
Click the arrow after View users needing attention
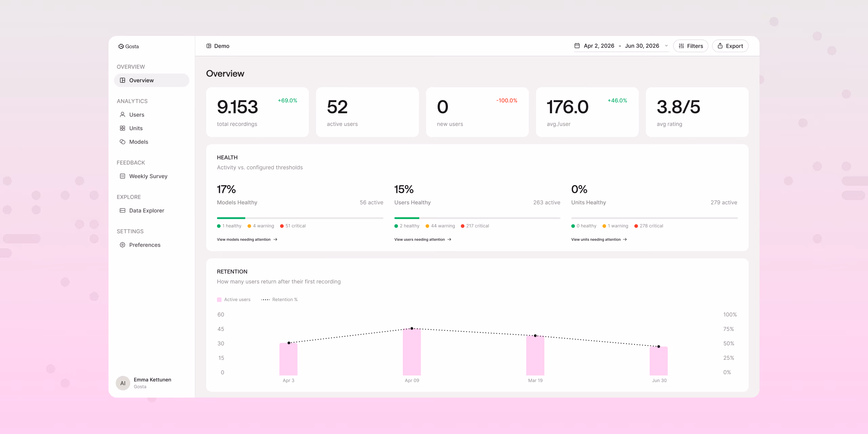tap(449, 239)
